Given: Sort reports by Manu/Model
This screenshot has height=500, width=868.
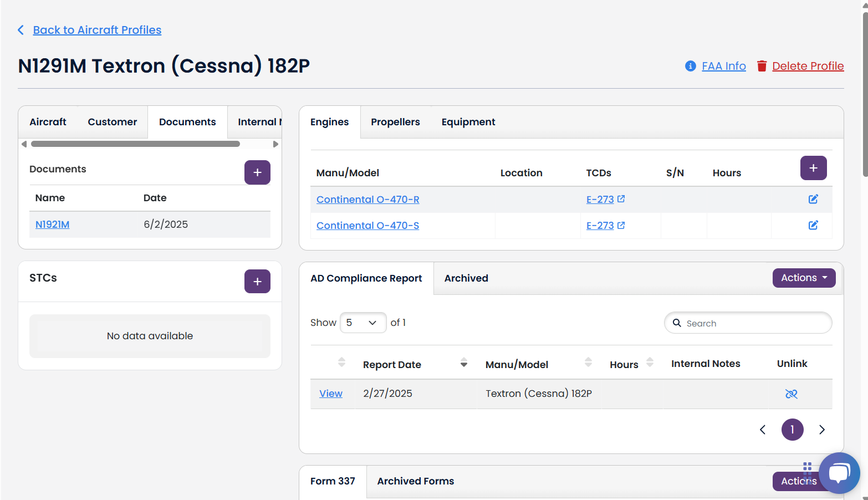Looking at the screenshot, I should click(588, 363).
